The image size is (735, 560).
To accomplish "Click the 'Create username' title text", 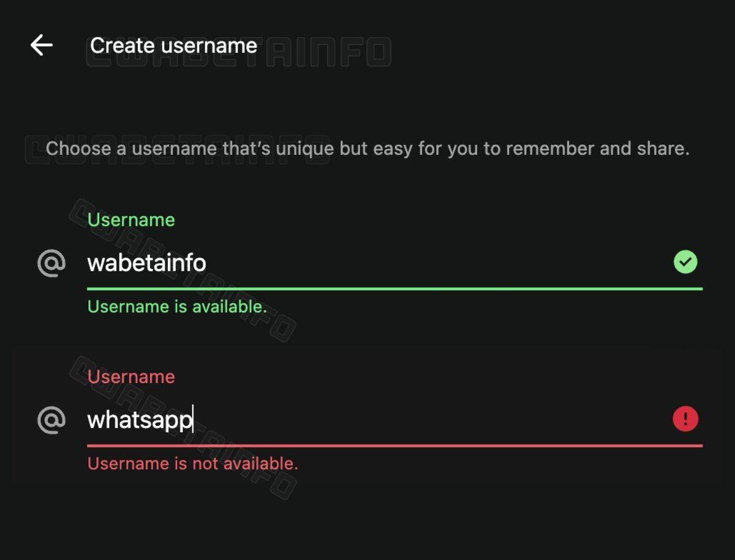I will point(173,45).
